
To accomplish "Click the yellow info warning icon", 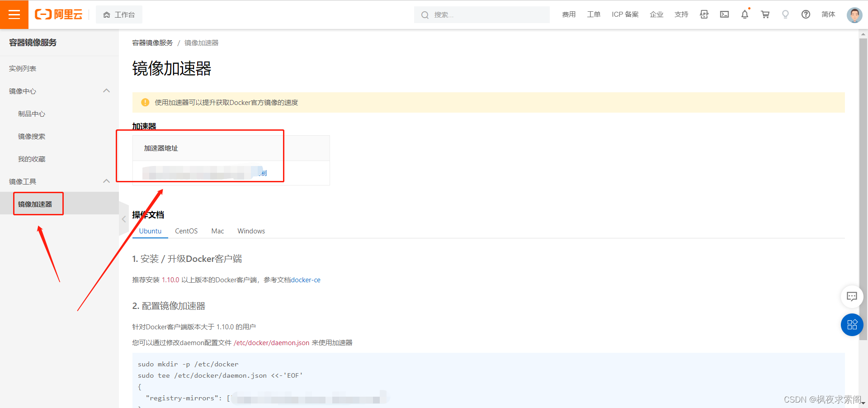I will pos(145,102).
